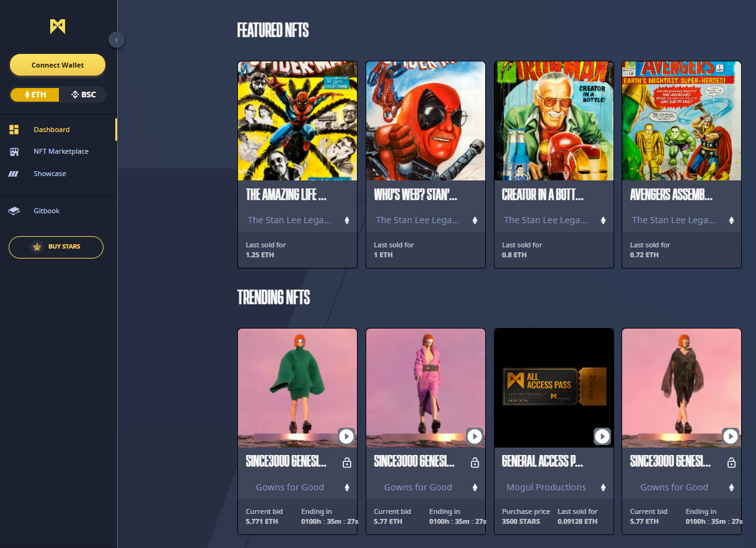Click collection name under Avengers Assemble card
The width and height of the screenshot is (756, 548).
[x=674, y=220]
